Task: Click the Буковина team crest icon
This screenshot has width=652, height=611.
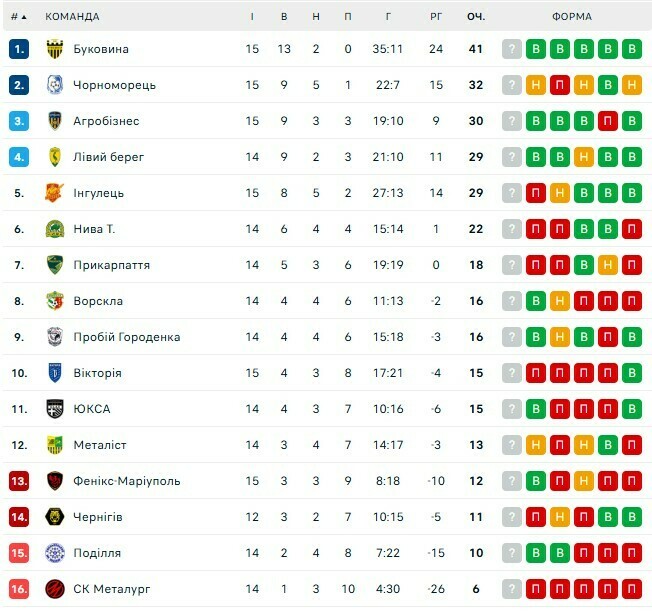Action: click(x=55, y=49)
